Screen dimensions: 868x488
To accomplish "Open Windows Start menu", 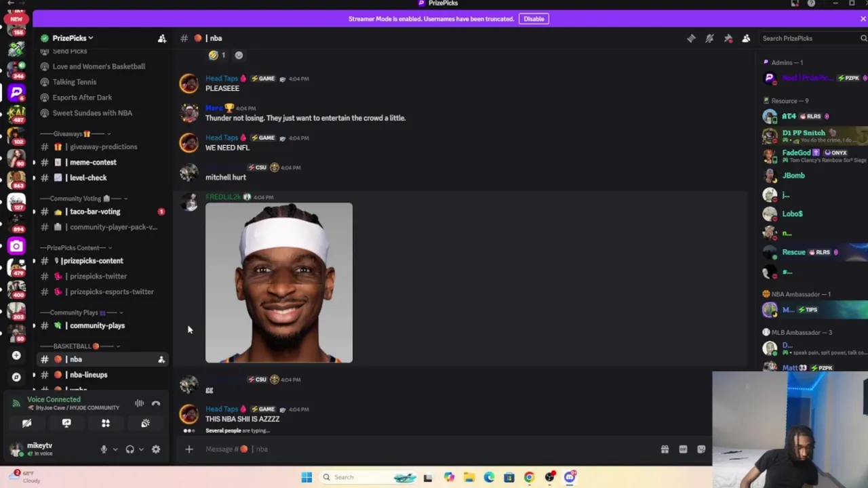I will (307, 477).
